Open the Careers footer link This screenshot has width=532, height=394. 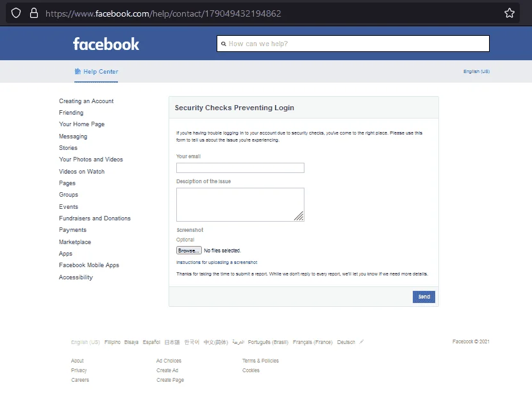tap(80, 380)
